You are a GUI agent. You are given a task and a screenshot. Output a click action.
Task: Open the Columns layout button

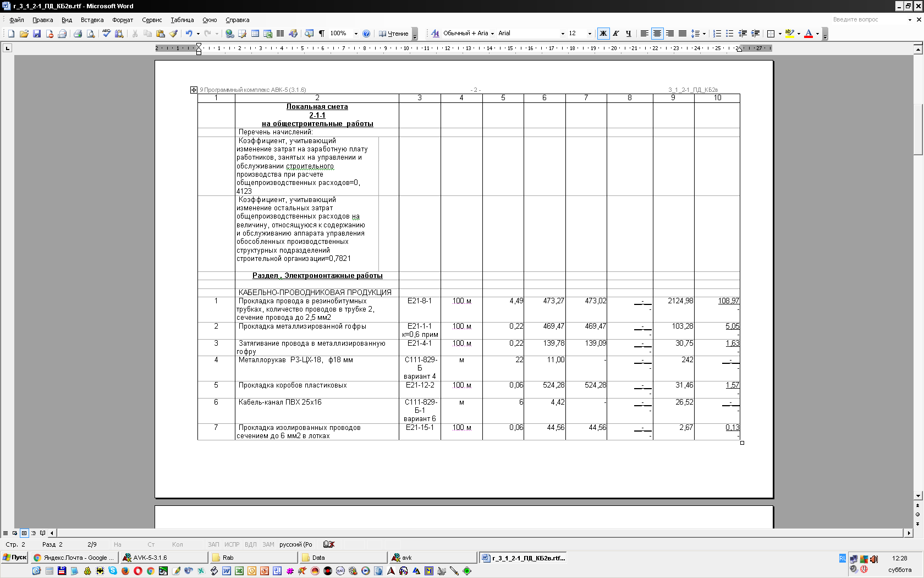(x=280, y=34)
